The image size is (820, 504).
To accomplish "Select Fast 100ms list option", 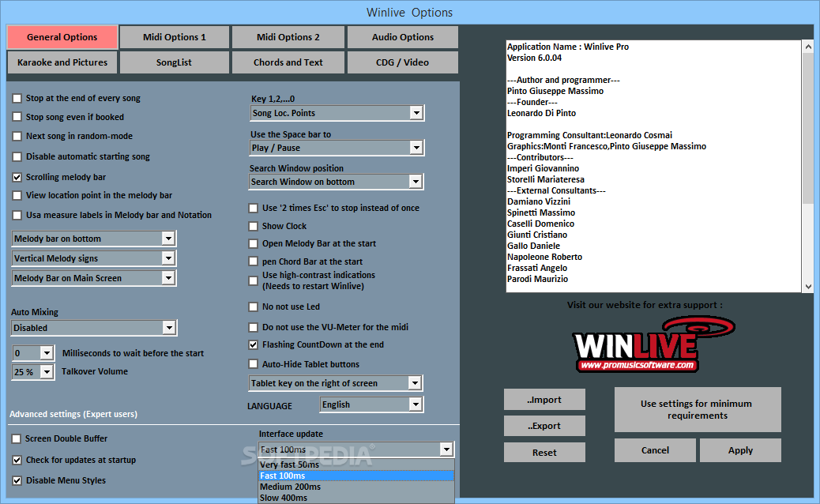I will tap(356, 476).
